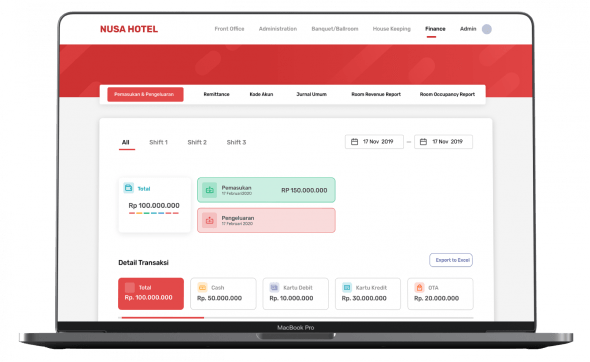
Task: Click the NUSA HOTEL logo
Action: tap(129, 29)
